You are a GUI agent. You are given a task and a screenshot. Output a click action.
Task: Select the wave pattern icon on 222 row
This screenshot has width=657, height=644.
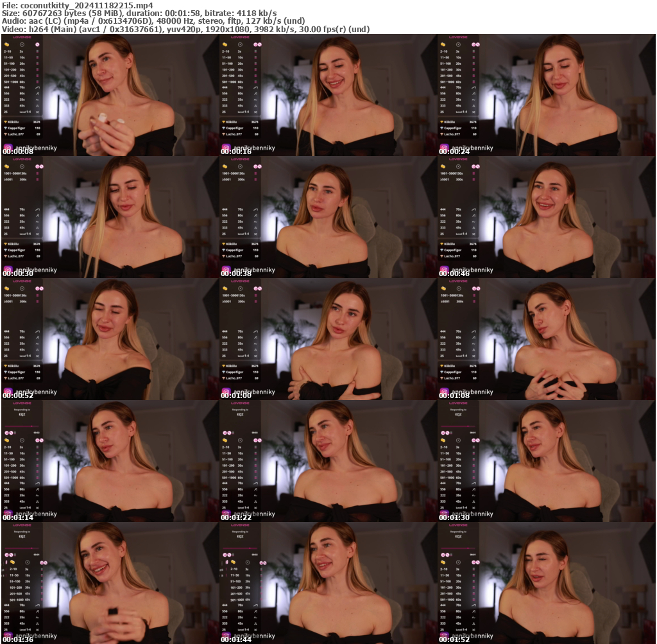click(37, 99)
